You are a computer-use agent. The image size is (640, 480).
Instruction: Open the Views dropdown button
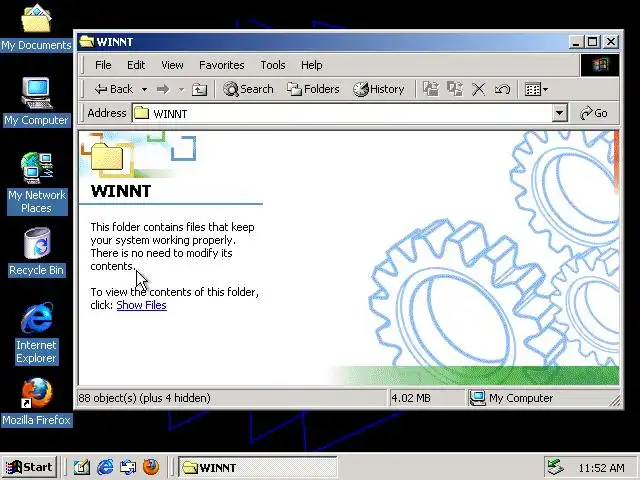(x=536, y=89)
